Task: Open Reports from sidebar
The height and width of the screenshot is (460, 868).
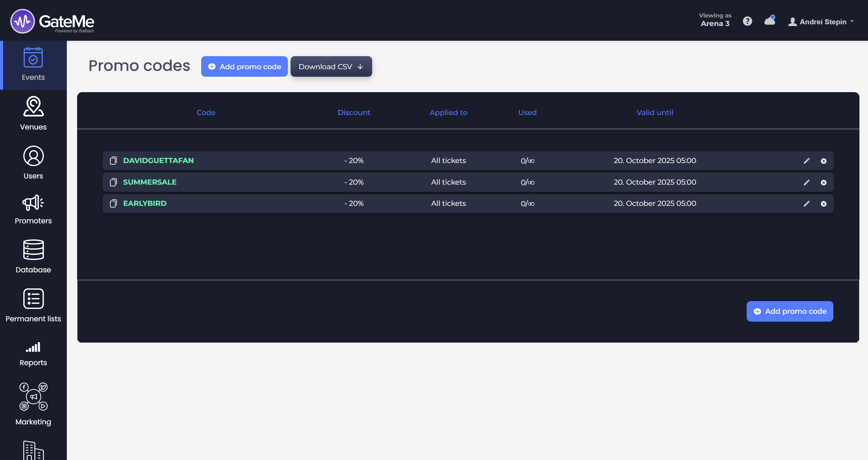Action: click(33, 354)
